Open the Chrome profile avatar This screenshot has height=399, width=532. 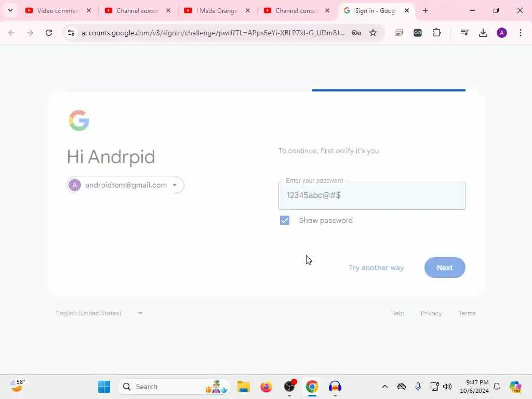pos(502,33)
